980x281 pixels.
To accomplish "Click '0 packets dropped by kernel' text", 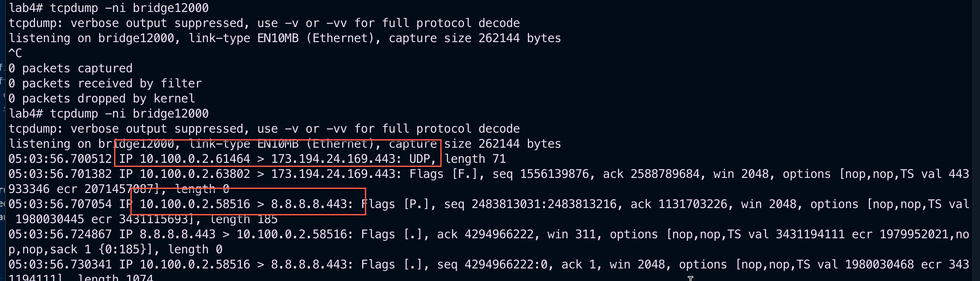I will point(102,98).
